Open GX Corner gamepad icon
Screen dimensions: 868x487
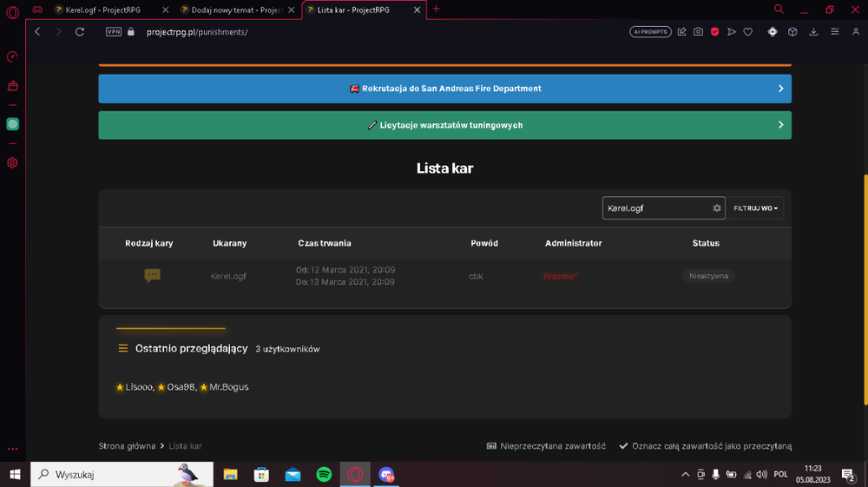click(37, 10)
